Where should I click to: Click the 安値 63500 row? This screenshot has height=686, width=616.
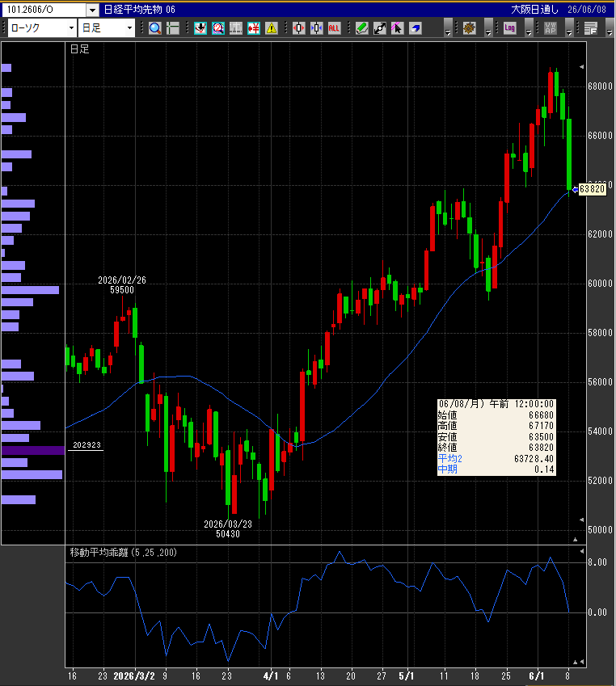[x=496, y=436]
